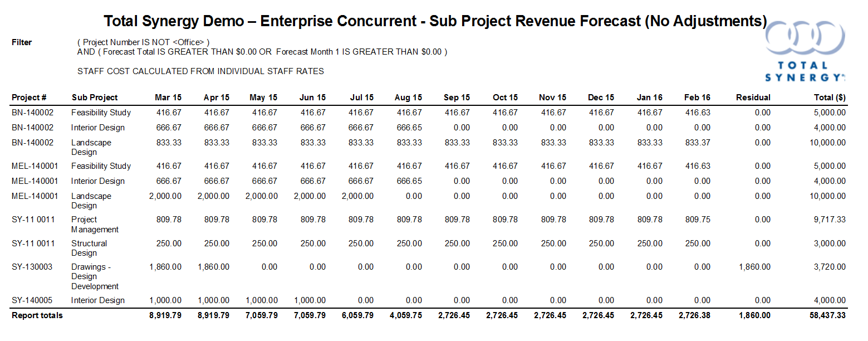Image resolution: width=868 pixels, height=341 pixels.
Task: Click the 1,860.00 residual value for SY-130003
Action: click(x=753, y=267)
